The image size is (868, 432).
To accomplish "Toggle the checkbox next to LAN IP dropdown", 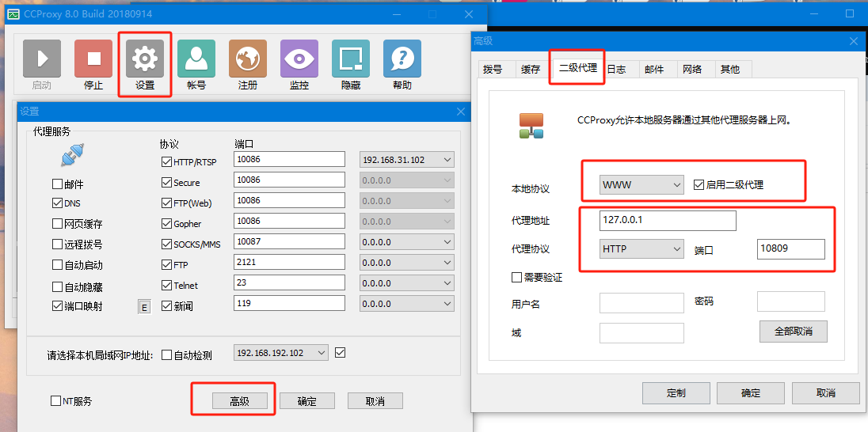I will 341,352.
